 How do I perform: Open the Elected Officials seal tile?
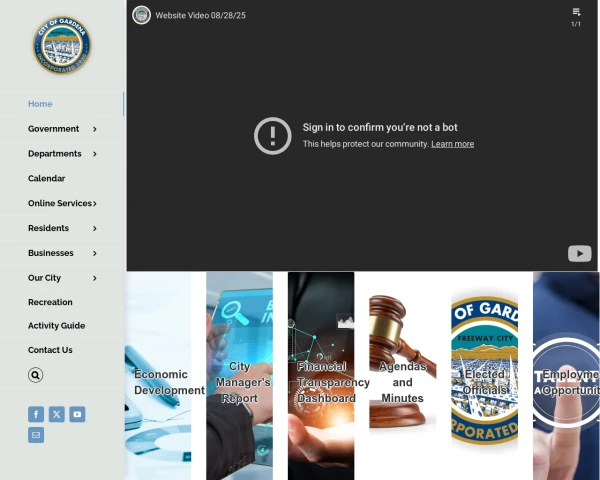click(484, 376)
